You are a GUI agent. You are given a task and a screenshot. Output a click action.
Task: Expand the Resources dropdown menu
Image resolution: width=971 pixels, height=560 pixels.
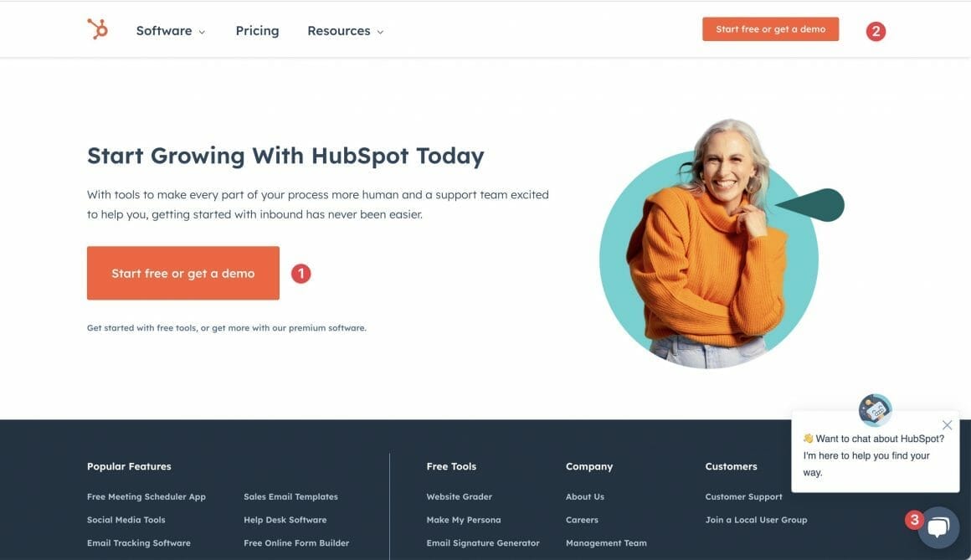(x=346, y=31)
